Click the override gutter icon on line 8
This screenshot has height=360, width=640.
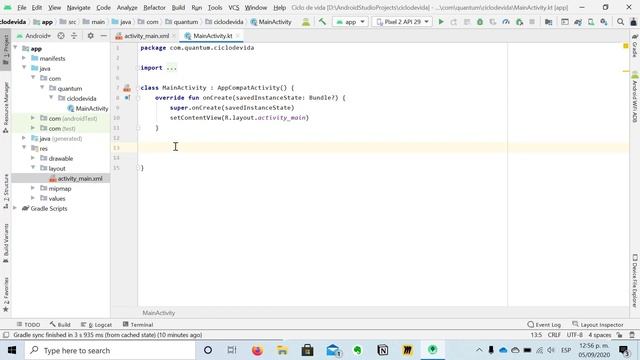(127, 98)
